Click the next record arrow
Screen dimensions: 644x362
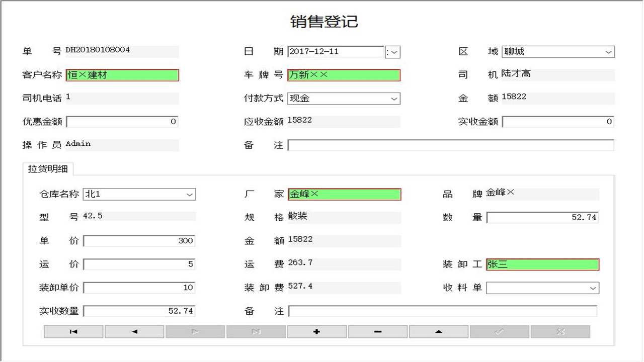[195, 331]
